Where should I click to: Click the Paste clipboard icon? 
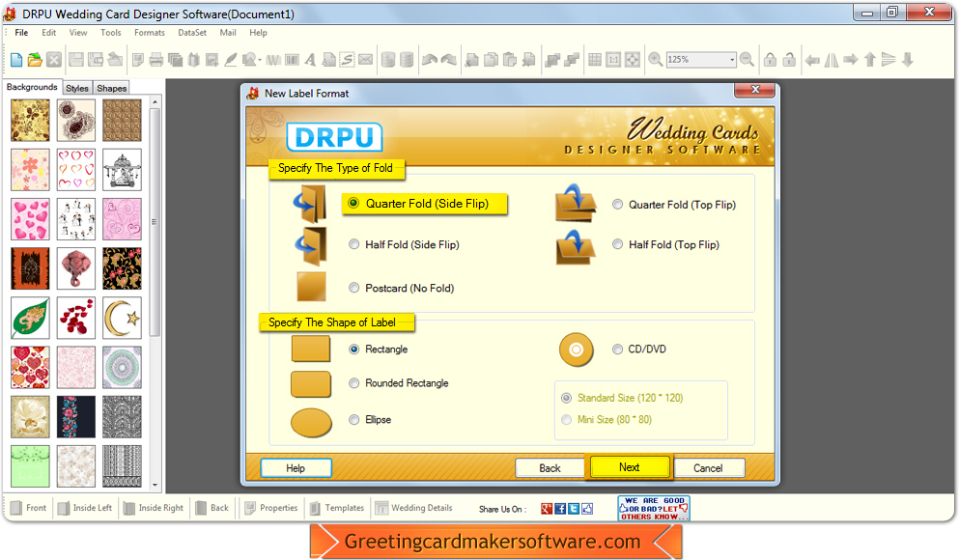click(510, 59)
